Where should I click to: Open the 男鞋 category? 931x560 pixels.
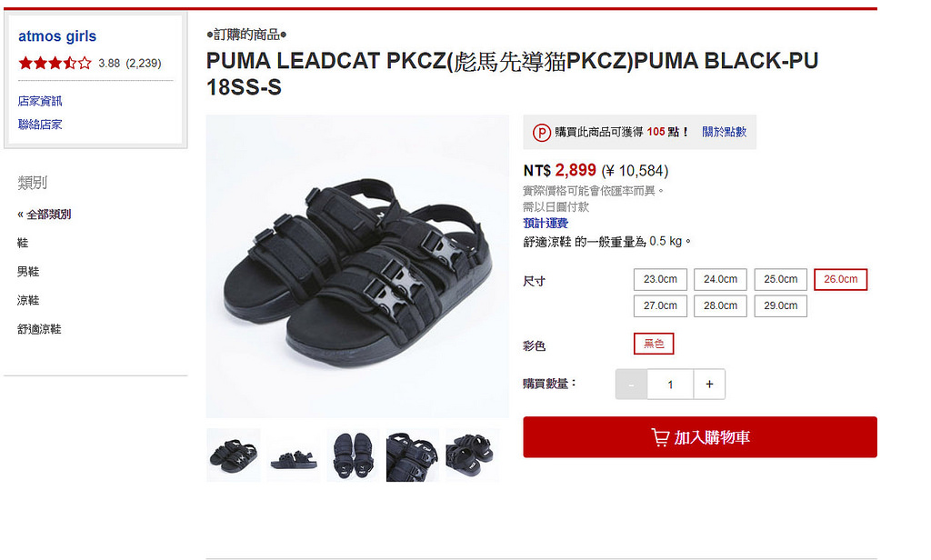click(28, 272)
